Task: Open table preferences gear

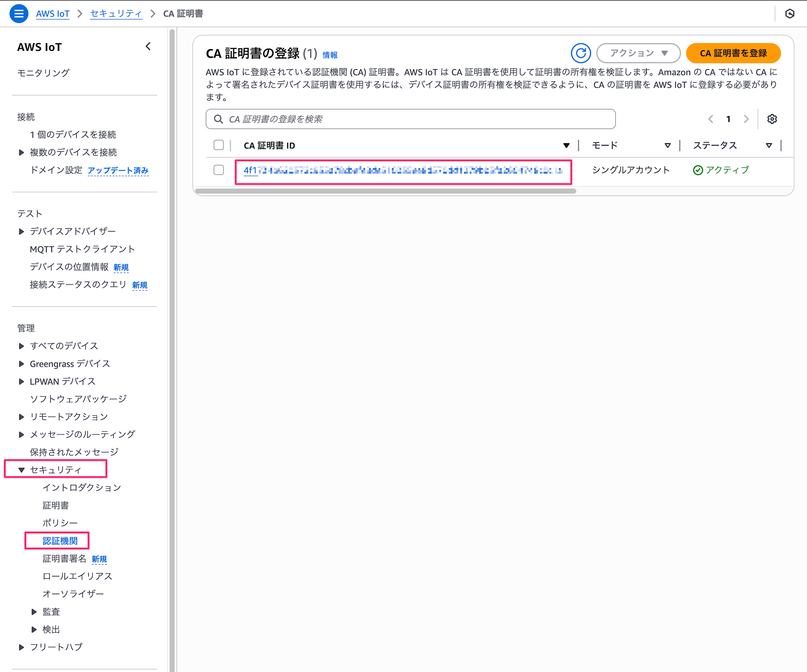Action: click(x=772, y=119)
